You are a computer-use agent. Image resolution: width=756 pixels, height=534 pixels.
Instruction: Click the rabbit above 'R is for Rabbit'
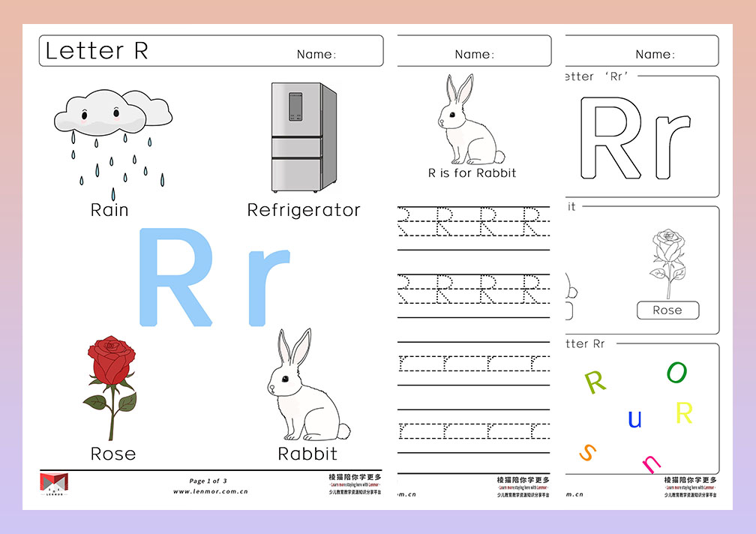471,119
